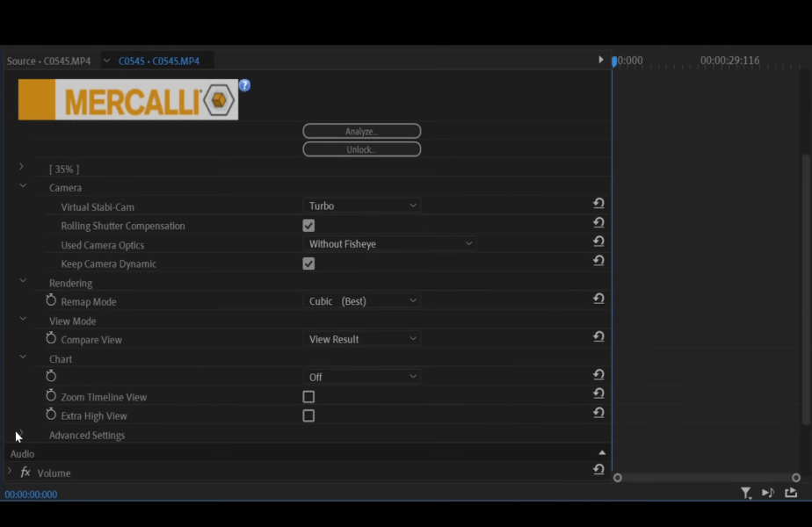
Task: Open the Without Fisheye optics dropdown
Action: (389, 244)
